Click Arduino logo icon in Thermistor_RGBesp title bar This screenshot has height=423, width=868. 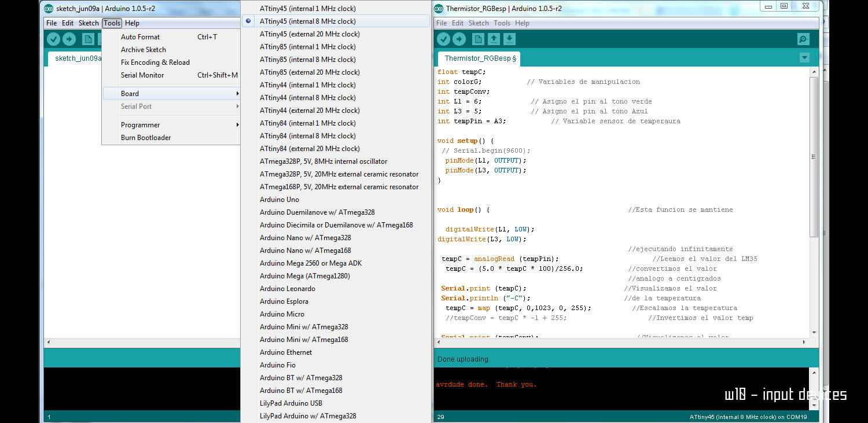pos(439,9)
